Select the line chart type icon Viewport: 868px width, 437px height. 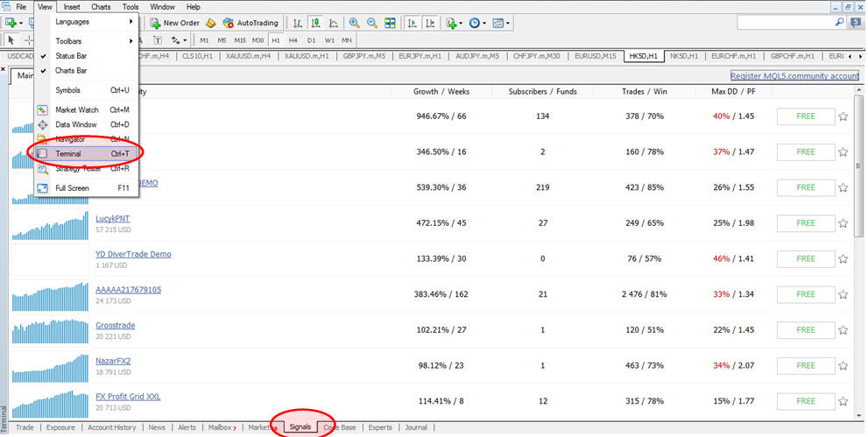click(333, 23)
